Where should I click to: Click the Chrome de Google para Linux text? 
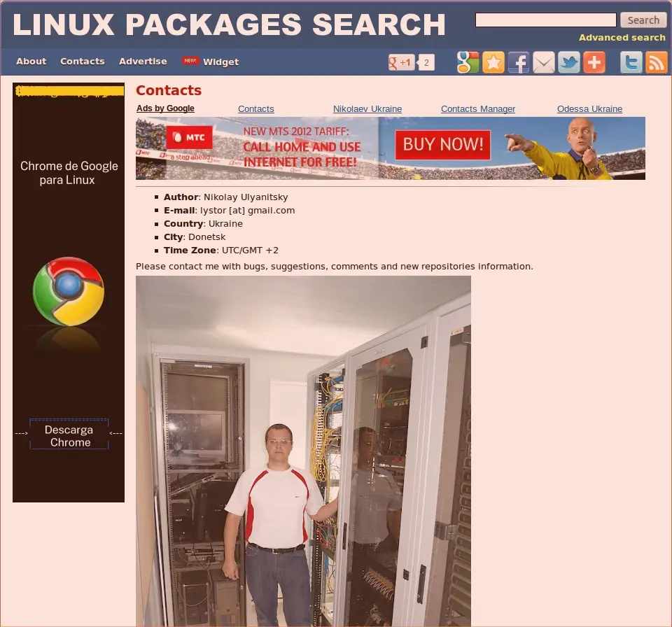(x=69, y=173)
